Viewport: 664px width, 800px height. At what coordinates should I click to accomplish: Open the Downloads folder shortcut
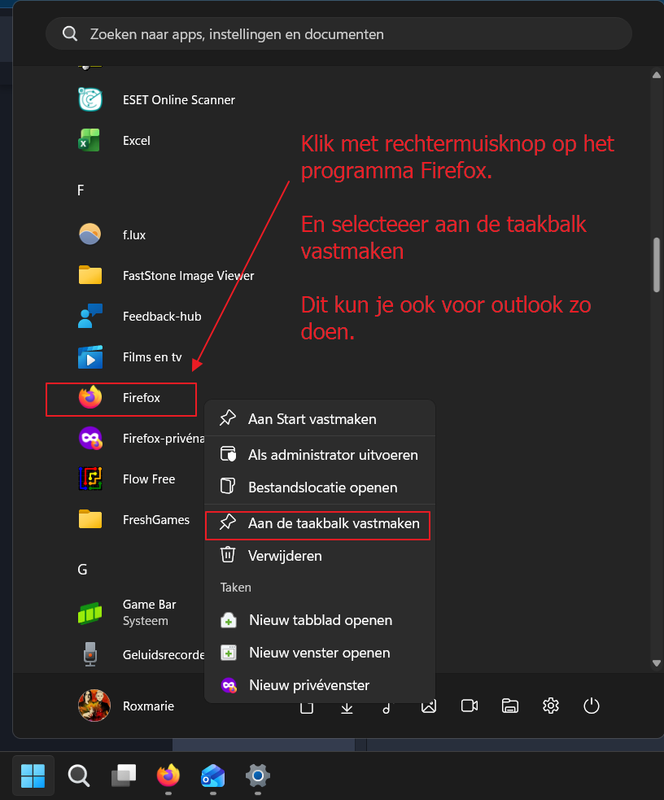347,707
